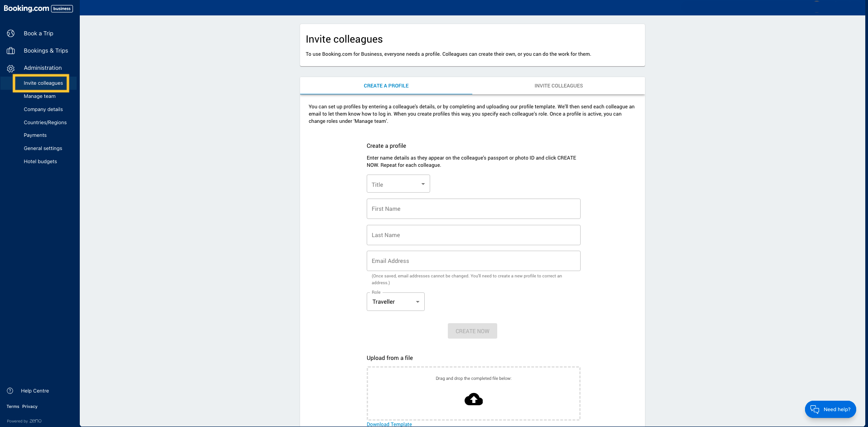Go to Payments settings
The image size is (868, 427).
pyautogui.click(x=35, y=135)
